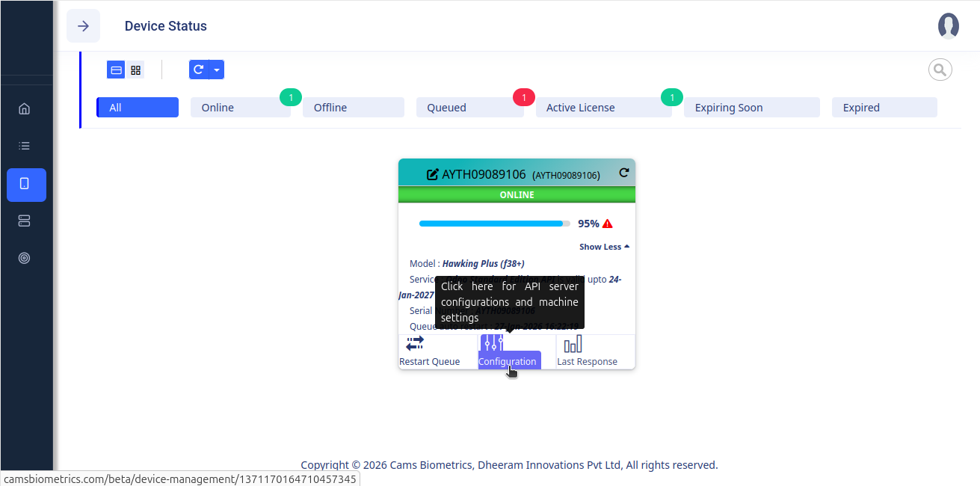
Task: Open the refresh dropdown arrow
Action: (216, 70)
